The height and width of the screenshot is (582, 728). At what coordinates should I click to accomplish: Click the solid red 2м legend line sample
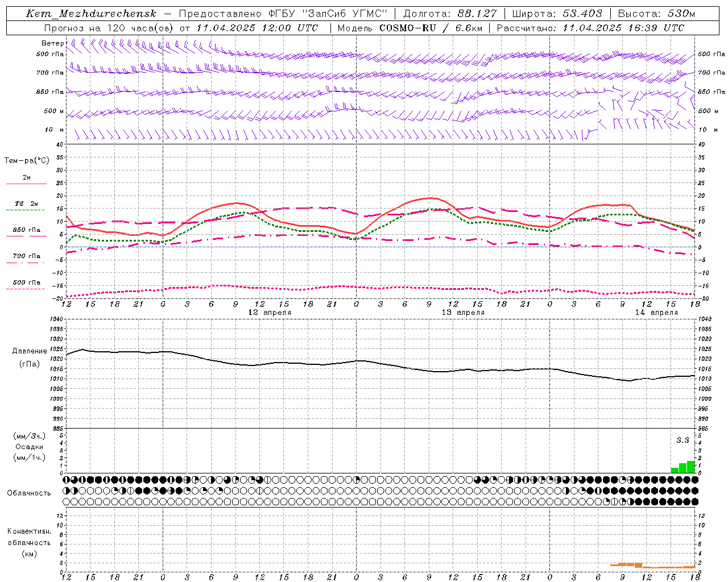click(26, 184)
